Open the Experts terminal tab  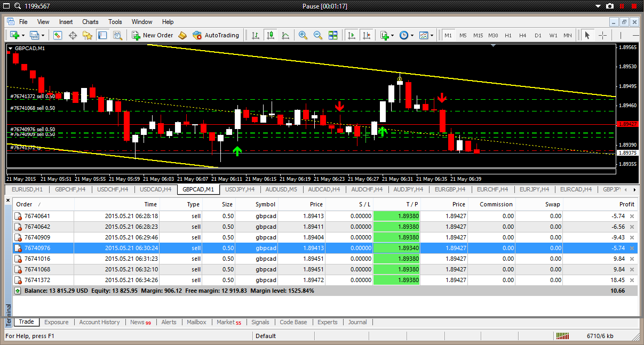[x=328, y=322]
